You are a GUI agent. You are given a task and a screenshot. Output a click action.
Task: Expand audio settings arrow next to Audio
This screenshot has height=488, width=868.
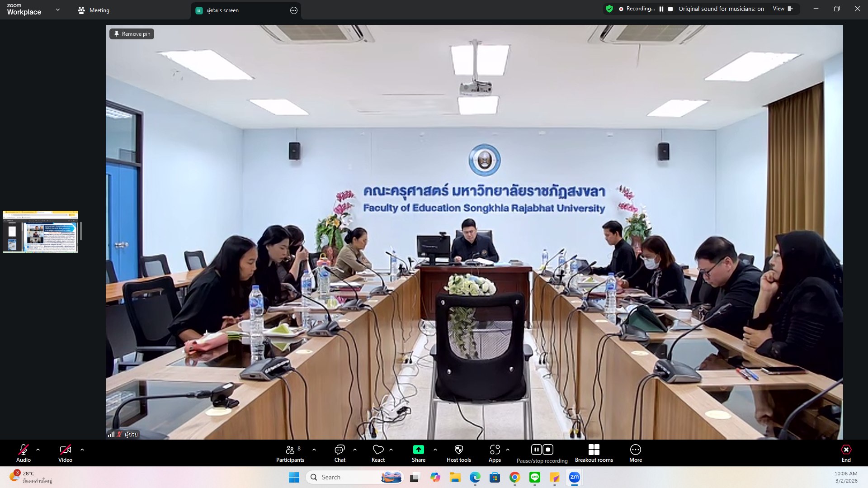click(38, 450)
